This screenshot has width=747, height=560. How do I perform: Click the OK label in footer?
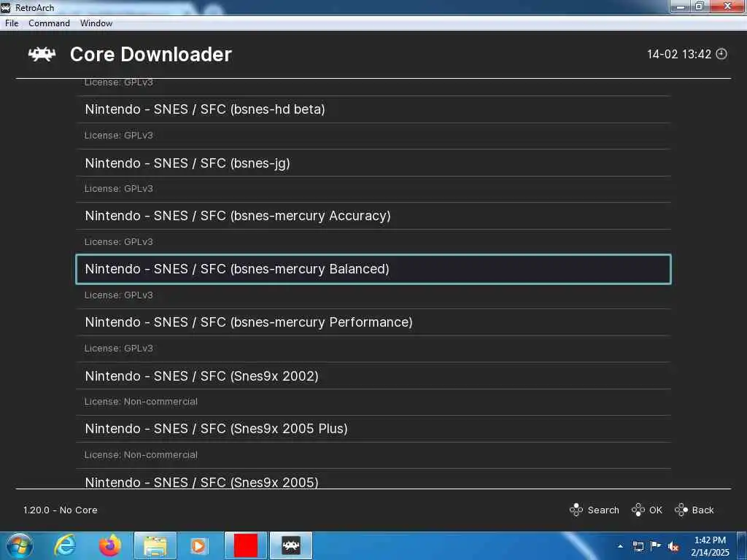(656, 510)
